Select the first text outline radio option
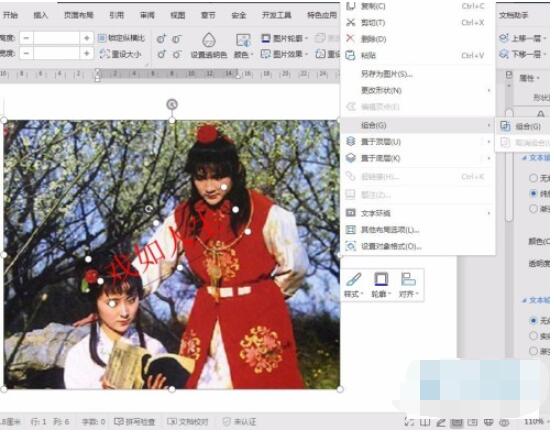The height and width of the screenshot is (432, 554). point(534,320)
